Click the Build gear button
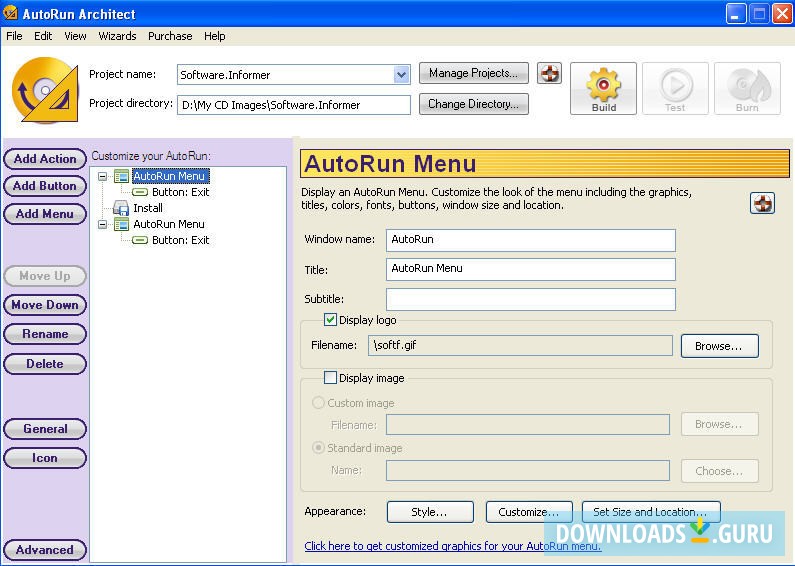This screenshot has height=566, width=795. (603, 89)
